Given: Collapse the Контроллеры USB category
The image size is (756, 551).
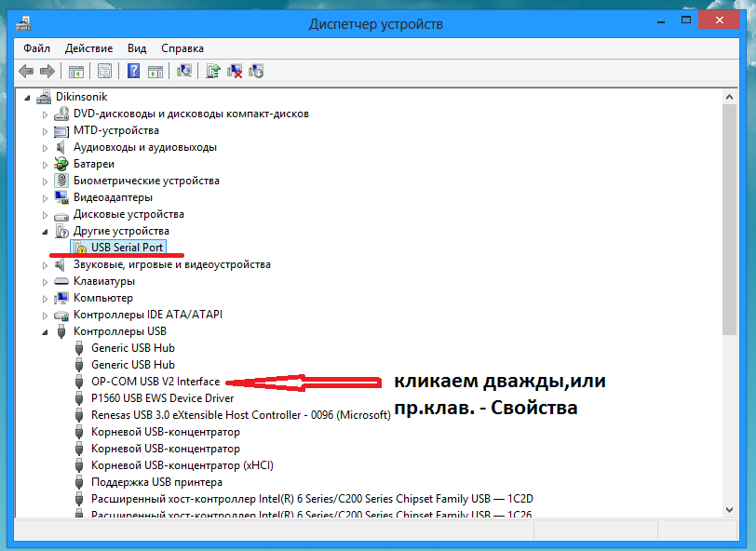Looking at the screenshot, I should pos(45,331).
